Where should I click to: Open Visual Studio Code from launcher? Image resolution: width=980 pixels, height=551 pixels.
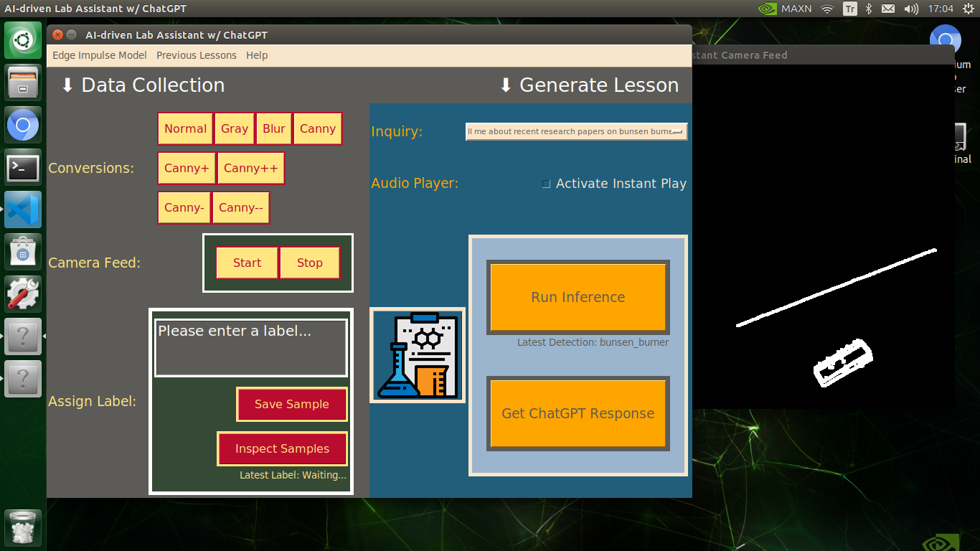(x=24, y=209)
